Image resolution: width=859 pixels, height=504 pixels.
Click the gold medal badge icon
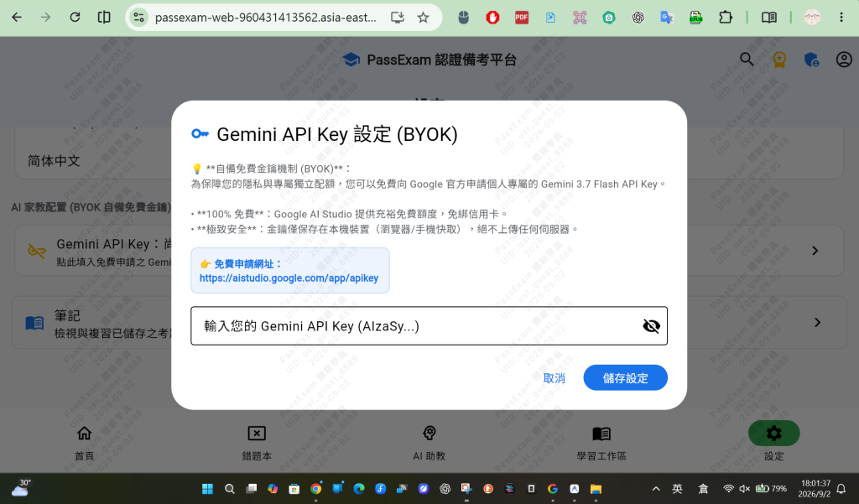(779, 60)
